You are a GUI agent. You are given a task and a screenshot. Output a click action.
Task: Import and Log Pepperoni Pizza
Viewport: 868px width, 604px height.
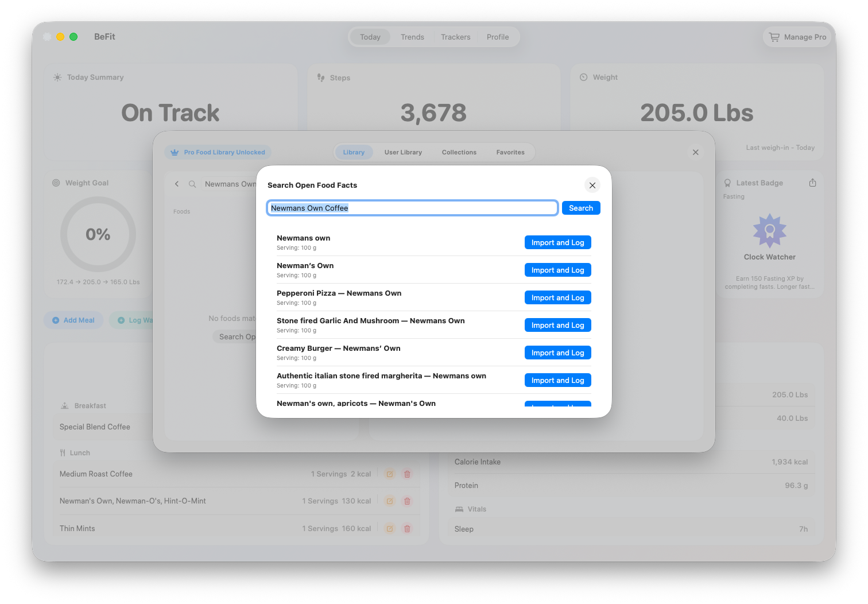[x=558, y=297]
